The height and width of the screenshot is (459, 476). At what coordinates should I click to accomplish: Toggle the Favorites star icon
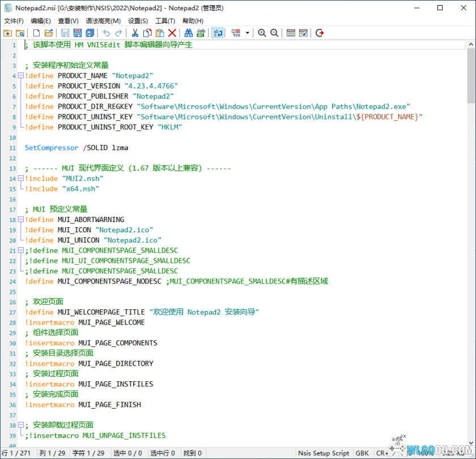pos(8,33)
